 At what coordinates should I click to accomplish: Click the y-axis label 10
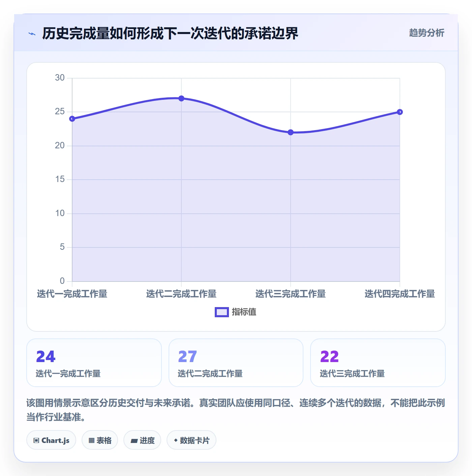click(60, 213)
